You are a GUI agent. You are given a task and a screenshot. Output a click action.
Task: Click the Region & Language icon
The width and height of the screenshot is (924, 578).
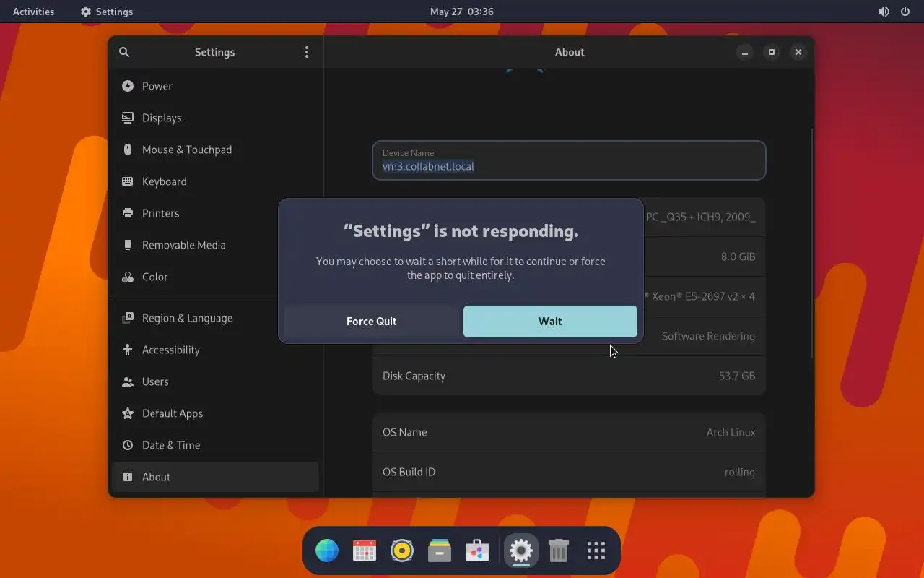click(128, 318)
